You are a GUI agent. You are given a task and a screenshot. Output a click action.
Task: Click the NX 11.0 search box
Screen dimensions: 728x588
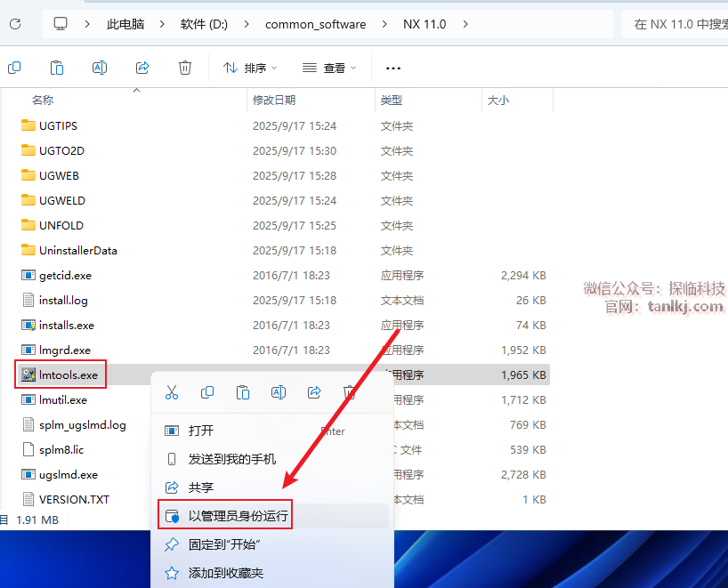tap(678, 24)
